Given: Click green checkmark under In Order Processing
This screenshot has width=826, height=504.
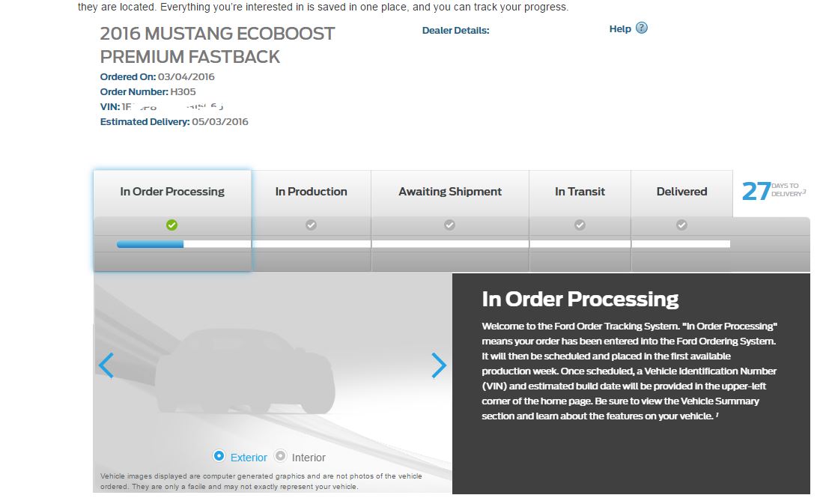Looking at the screenshot, I should click(171, 225).
